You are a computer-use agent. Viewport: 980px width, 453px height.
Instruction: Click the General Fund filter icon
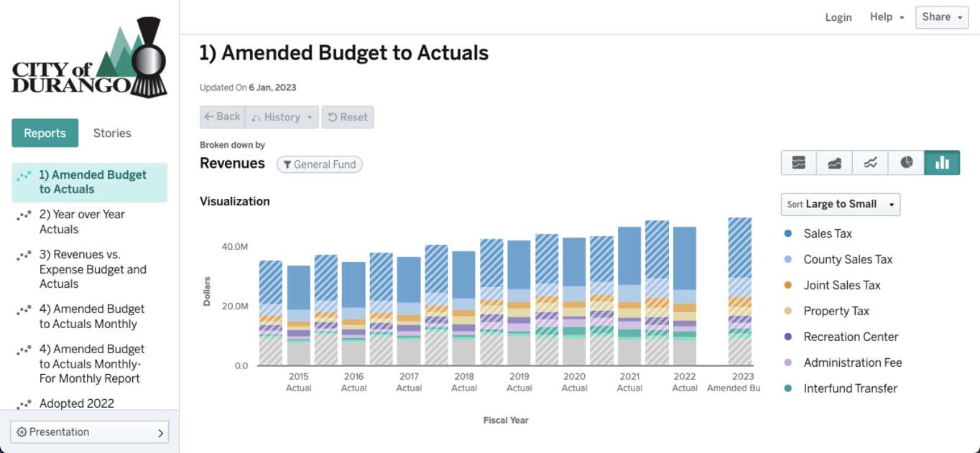click(x=287, y=164)
